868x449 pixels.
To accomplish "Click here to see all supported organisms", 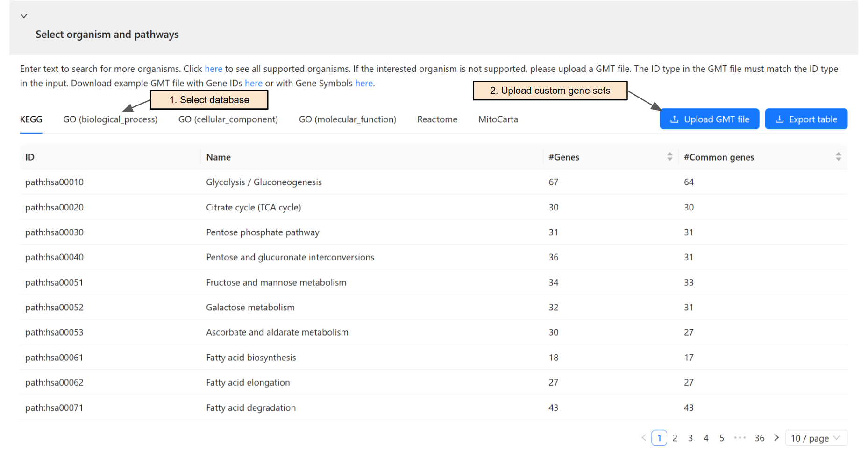I will [x=213, y=69].
